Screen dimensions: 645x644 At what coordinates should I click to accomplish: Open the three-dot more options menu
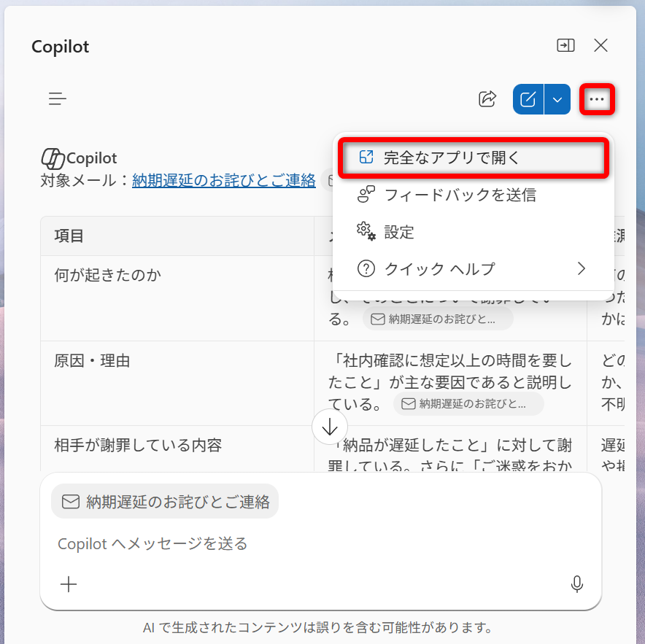(597, 99)
